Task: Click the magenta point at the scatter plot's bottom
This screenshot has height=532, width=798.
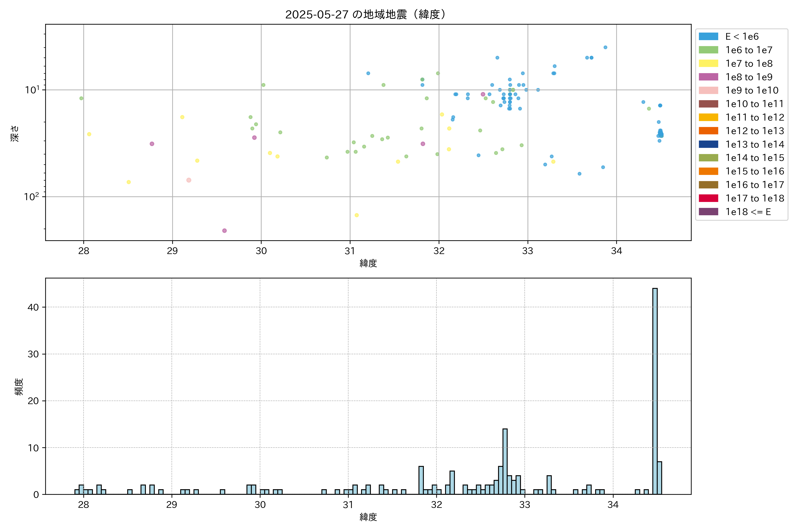Action: point(224,231)
